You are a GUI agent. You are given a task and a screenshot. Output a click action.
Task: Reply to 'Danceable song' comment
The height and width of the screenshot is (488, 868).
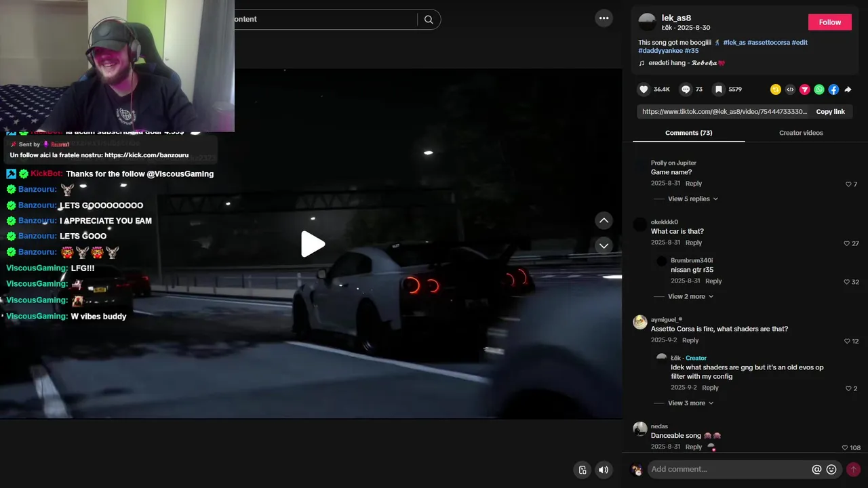[x=693, y=447]
